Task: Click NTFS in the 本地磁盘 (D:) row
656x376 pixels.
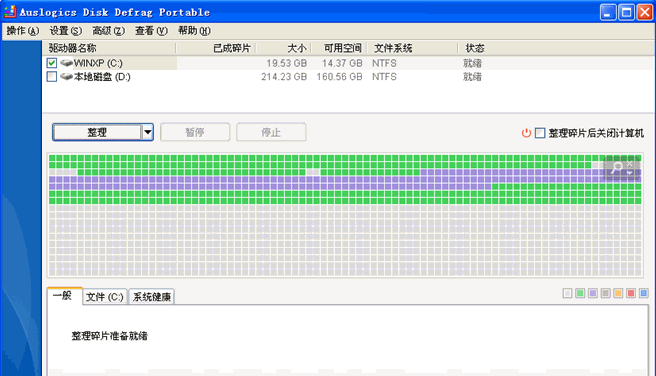Action: pyautogui.click(x=384, y=77)
